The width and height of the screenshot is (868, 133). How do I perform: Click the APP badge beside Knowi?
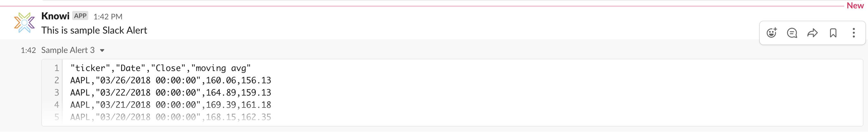[80, 16]
